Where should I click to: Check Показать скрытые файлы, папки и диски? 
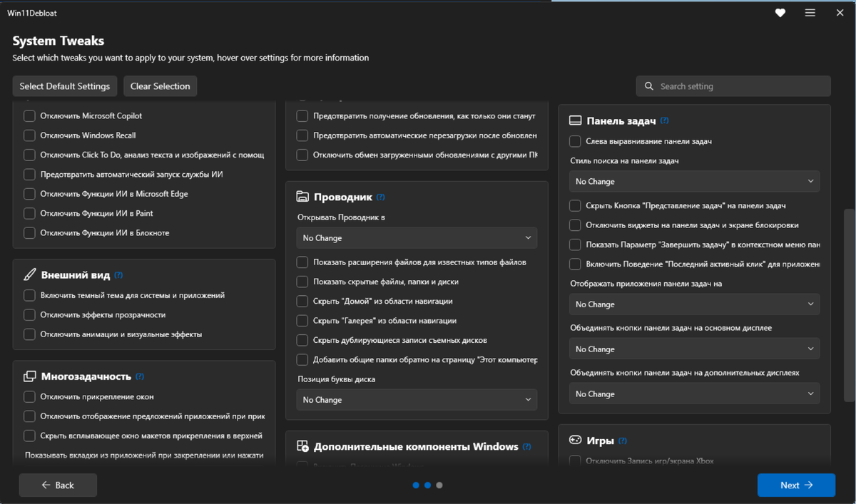(x=302, y=282)
